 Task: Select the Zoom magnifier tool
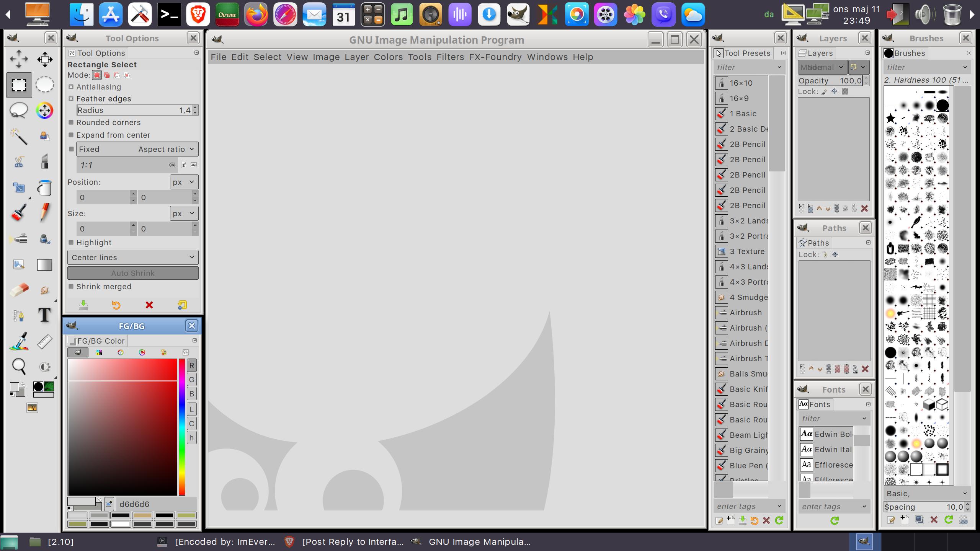[x=19, y=366]
